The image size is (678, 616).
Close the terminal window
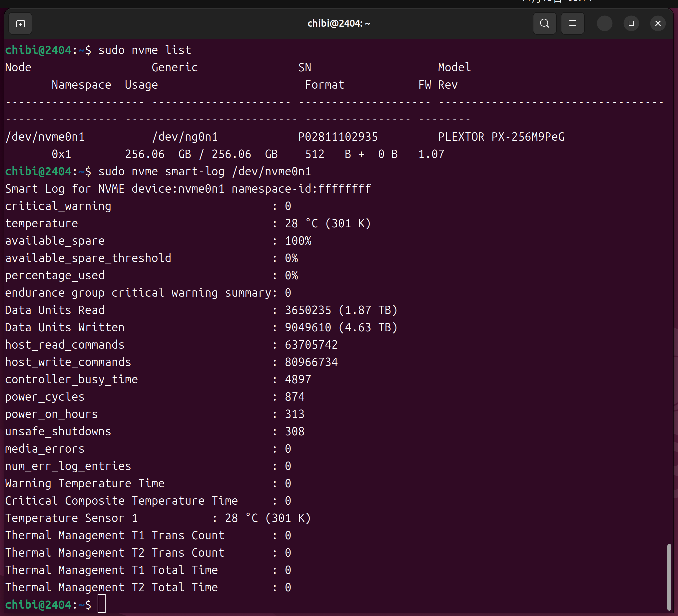(657, 24)
